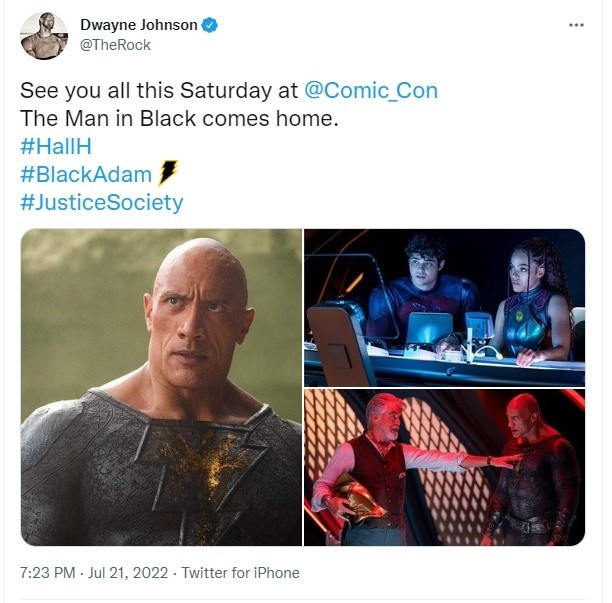Click the blue verified badge icon
The width and height of the screenshot is (612, 603).
tap(210, 25)
